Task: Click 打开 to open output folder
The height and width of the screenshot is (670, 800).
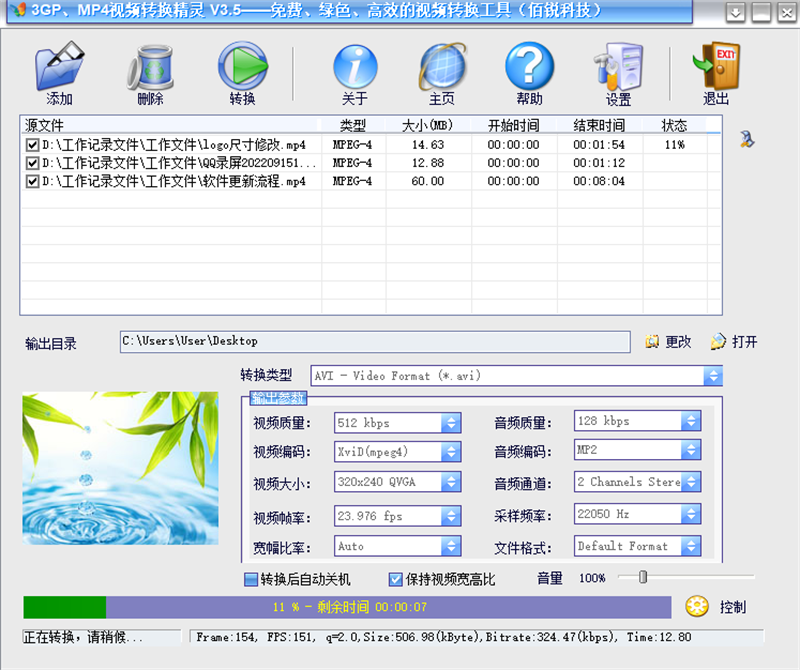Action: pyautogui.click(x=734, y=342)
